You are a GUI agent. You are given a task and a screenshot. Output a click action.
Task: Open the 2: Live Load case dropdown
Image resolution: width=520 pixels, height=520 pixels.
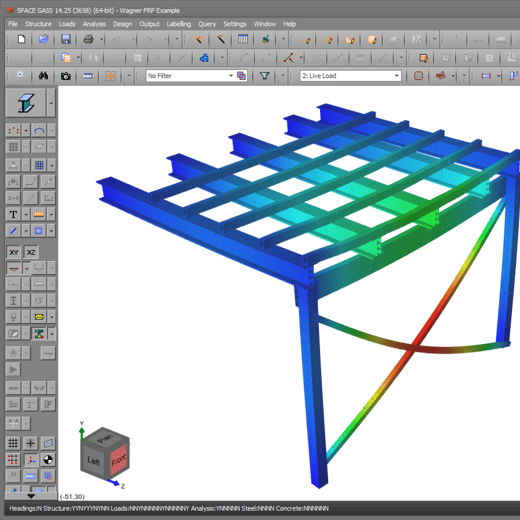point(396,76)
